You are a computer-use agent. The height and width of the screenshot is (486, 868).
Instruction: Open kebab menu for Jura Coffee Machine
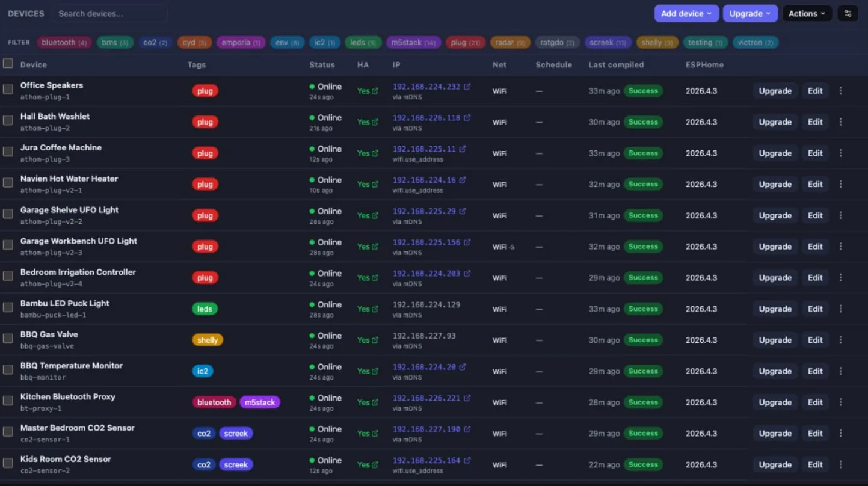click(x=841, y=153)
